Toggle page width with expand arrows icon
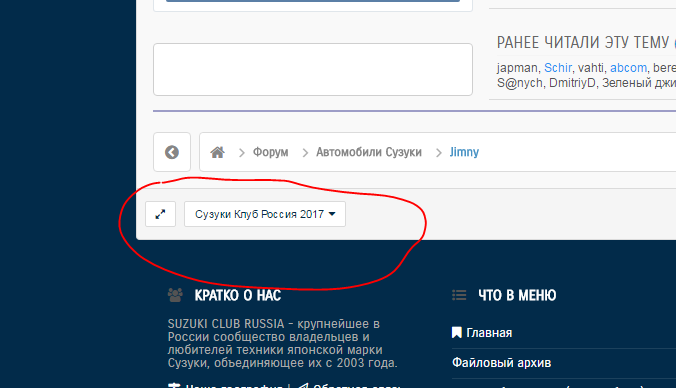The width and height of the screenshot is (676, 388). (160, 214)
